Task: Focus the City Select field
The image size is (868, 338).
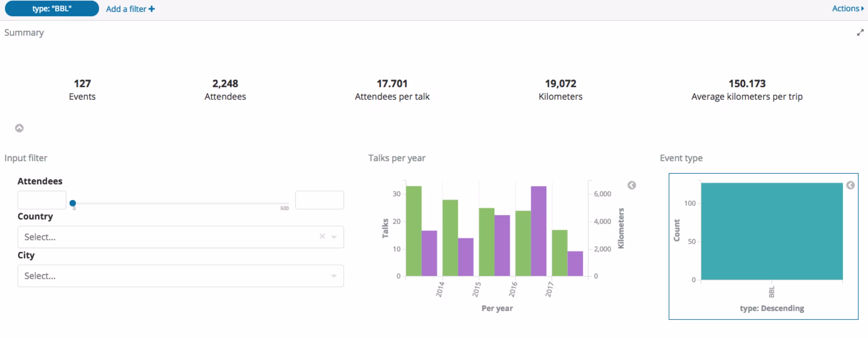Action: (169, 276)
